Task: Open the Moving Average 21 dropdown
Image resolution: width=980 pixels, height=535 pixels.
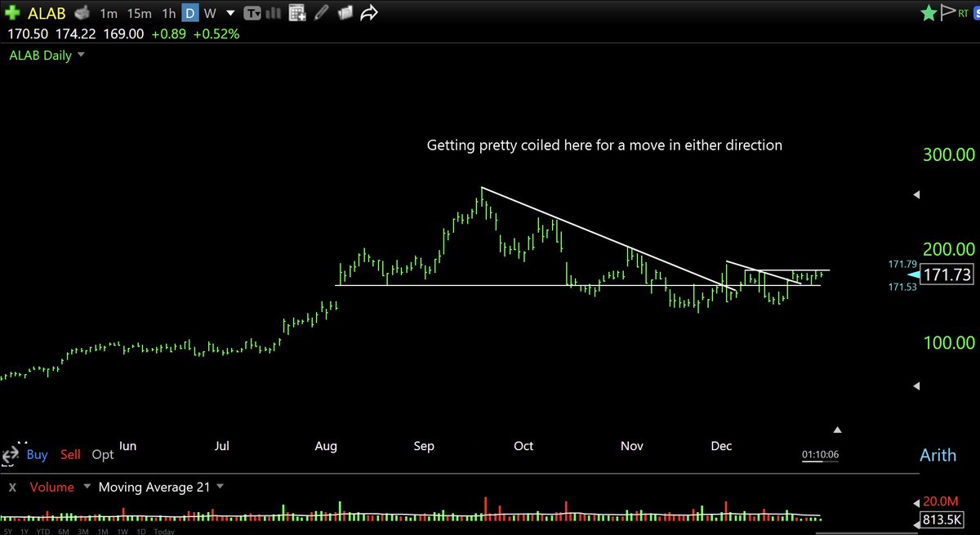Action: pos(219,488)
